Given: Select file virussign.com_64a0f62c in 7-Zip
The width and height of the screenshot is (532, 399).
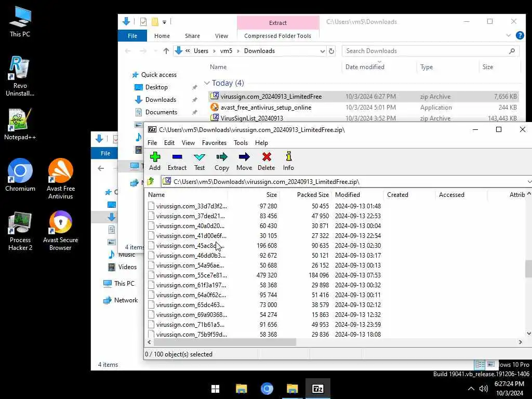Looking at the screenshot, I should 191,295.
